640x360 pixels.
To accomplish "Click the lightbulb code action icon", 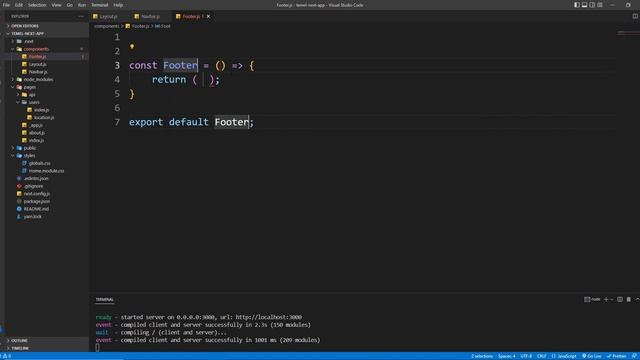I will coord(132,47).
